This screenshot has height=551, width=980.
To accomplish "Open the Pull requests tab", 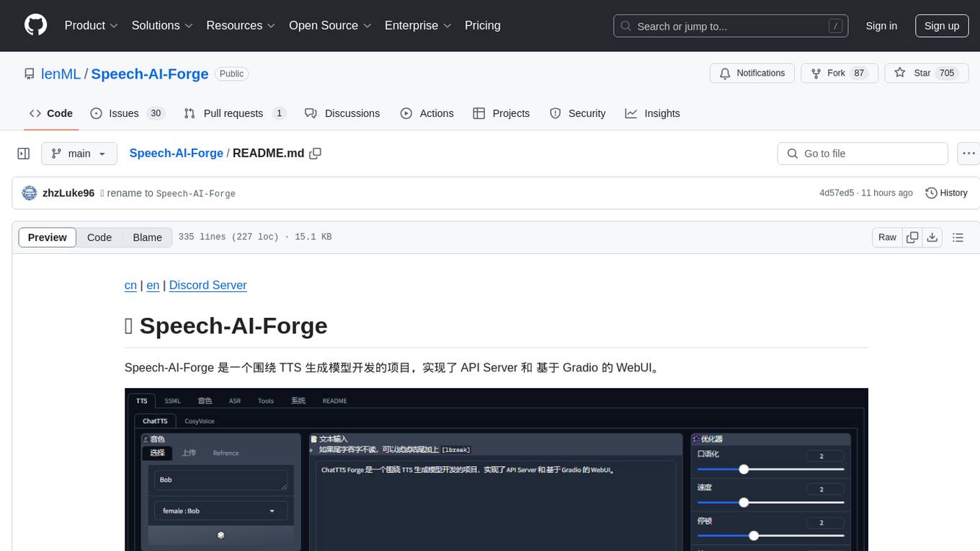I will click(x=235, y=113).
